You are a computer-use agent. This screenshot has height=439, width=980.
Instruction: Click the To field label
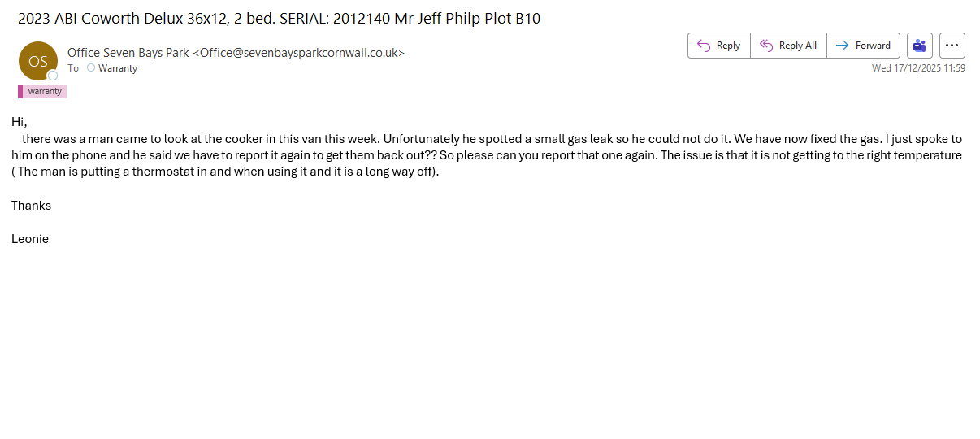coord(73,68)
